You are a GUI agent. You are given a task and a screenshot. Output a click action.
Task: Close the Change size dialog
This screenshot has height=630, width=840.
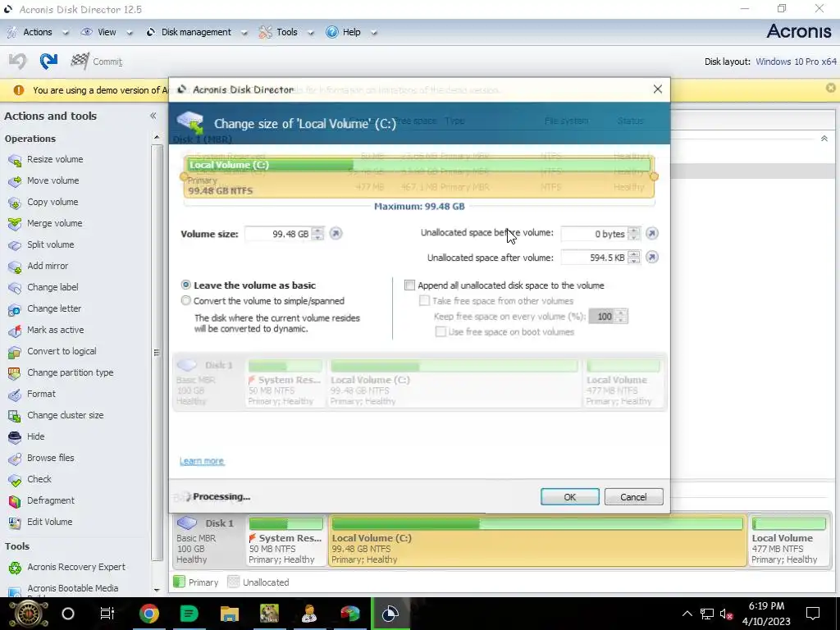coord(657,89)
